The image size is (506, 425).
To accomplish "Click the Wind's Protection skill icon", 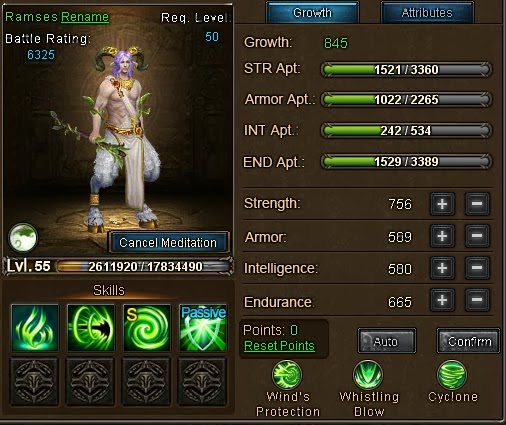I will point(287,375).
